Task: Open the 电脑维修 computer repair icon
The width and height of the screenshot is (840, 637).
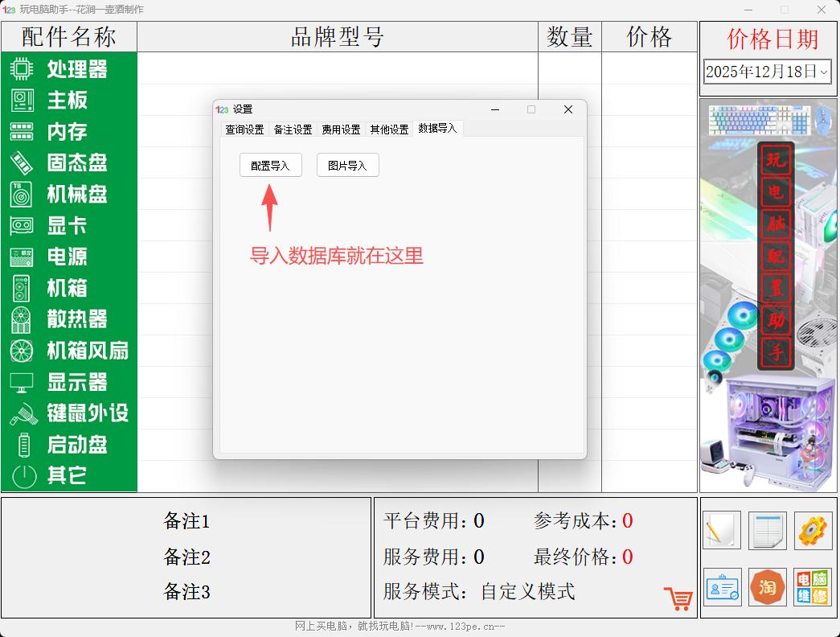Action: pos(812,588)
